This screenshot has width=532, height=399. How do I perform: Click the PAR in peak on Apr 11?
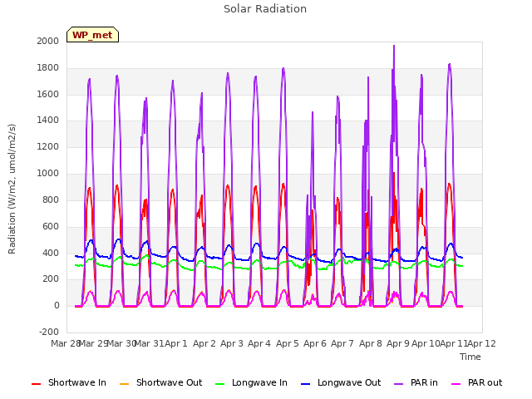click(x=450, y=65)
